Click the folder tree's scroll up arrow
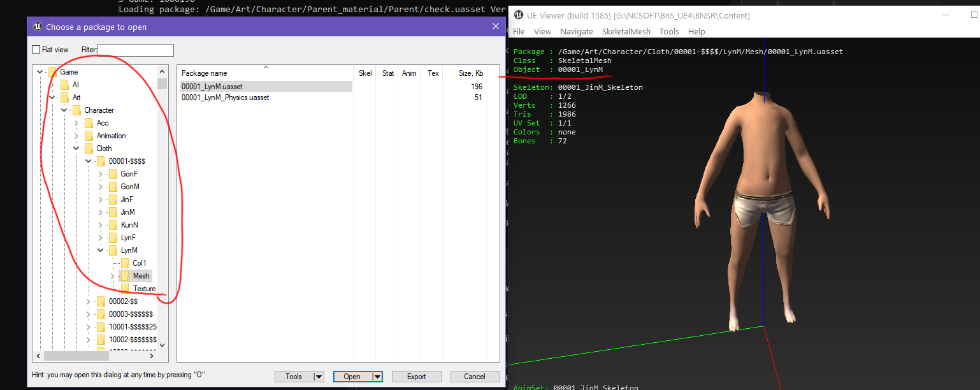The height and width of the screenshot is (390, 980). pyautogui.click(x=162, y=72)
